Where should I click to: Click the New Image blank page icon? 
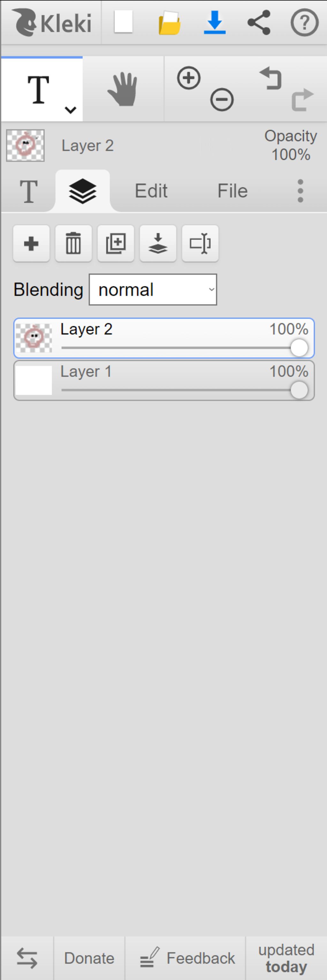[124, 22]
